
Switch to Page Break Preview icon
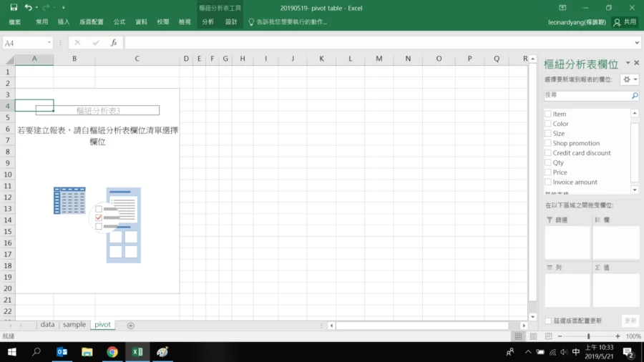click(548, 336)
